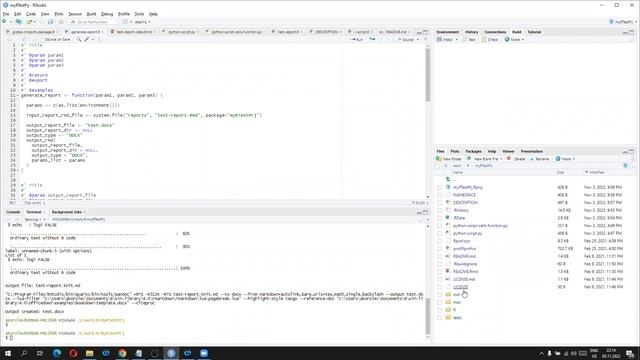Viewport: 640px width, 360px height.
Task: Check the box for LICENSE.md file
Action: tap(440, 280)
